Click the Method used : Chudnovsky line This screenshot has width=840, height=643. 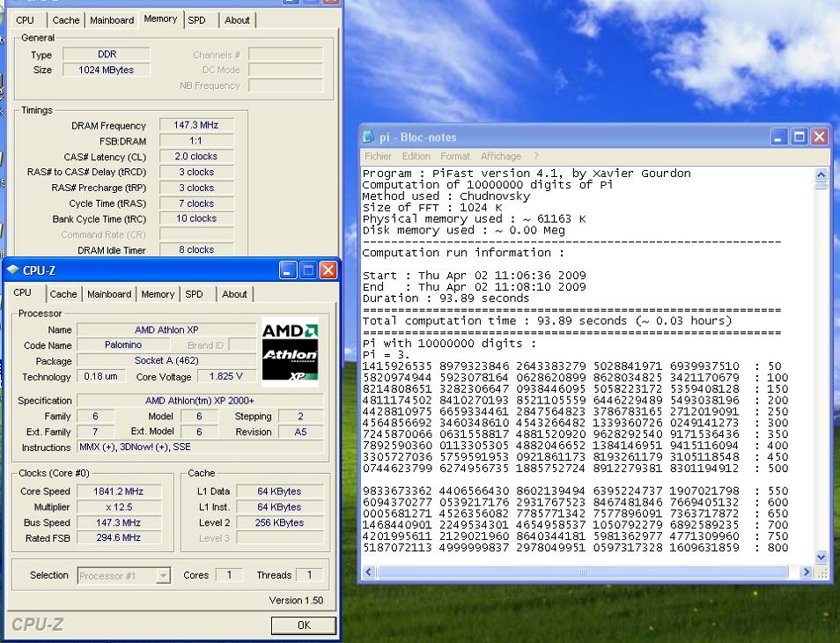446,196
